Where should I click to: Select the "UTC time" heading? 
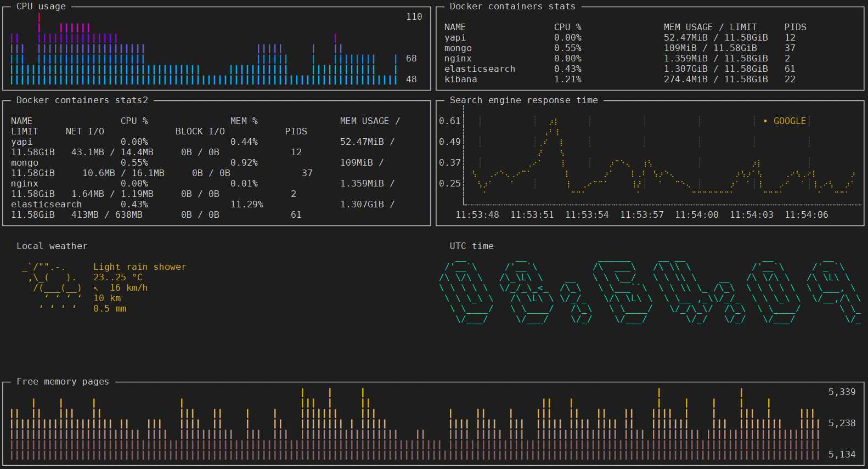(472, 246)
